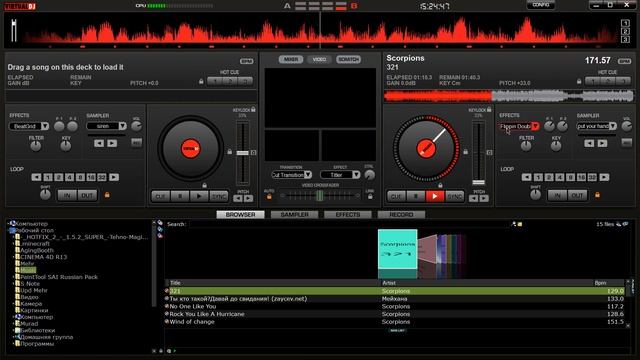The height and width of the screenshot is (360, 640).
Task: Click the video CTRL knob
Action: (369, 175)
